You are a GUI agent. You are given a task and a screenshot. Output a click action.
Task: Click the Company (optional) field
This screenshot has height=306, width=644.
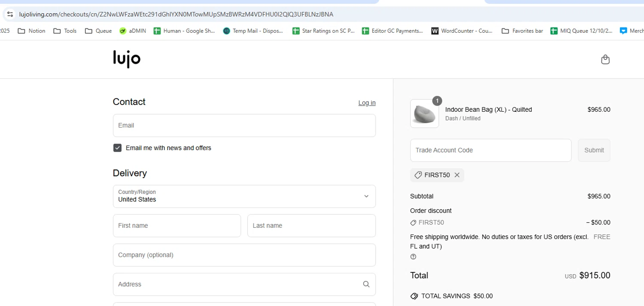pos(244,255)
